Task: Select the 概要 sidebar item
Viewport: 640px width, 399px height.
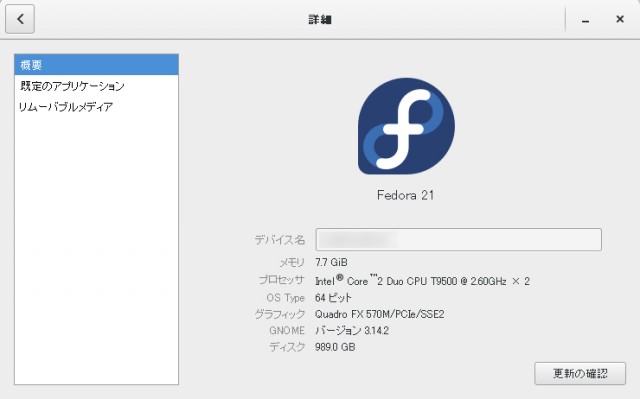Action: tap(96, 64)
